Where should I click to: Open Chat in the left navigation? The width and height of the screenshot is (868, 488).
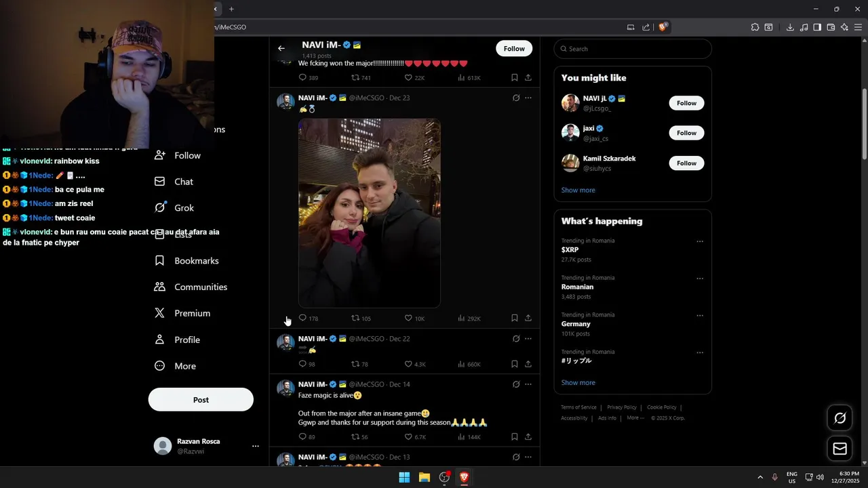(174, 182)
